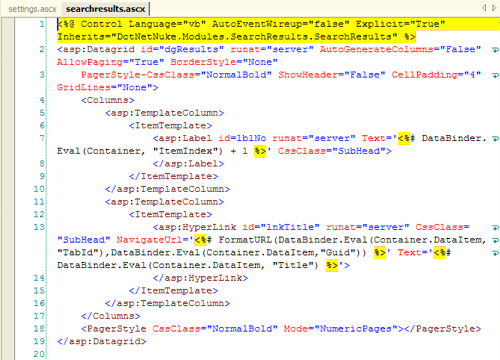500x360 pixels.
Task: Click the scroll tabs left arrow
Action: 484,8
